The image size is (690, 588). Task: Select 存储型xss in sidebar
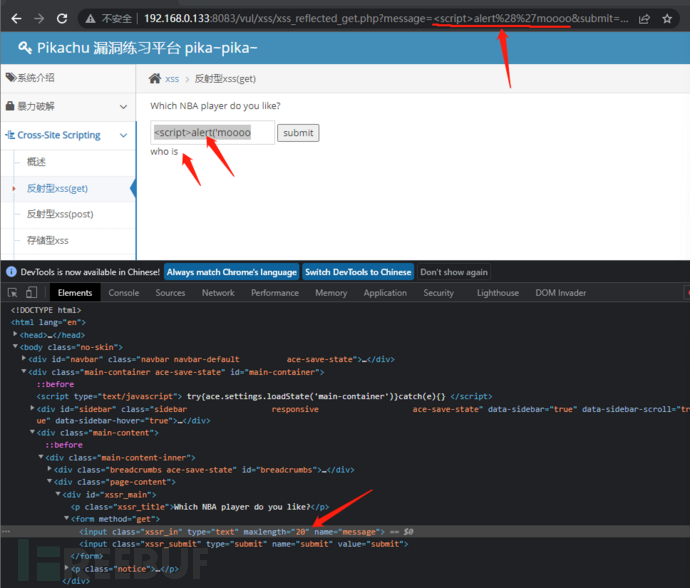[x=48, y=240]
